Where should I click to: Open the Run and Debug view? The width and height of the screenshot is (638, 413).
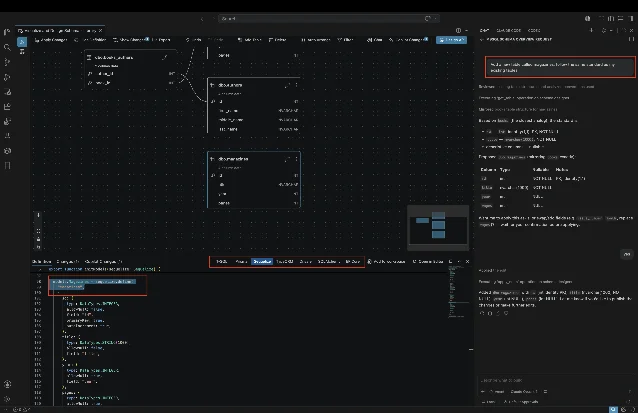pyautogui.click(x=7, y=77)
